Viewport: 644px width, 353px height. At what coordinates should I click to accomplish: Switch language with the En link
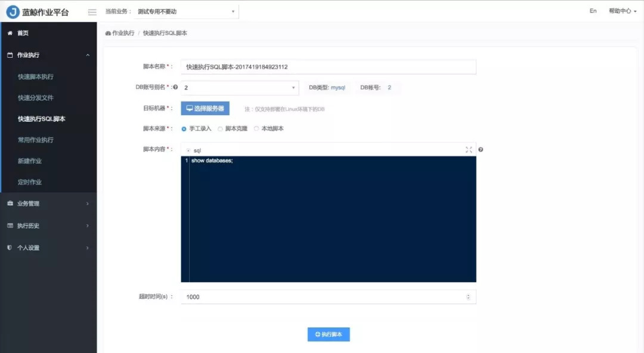tap(593, 11)
